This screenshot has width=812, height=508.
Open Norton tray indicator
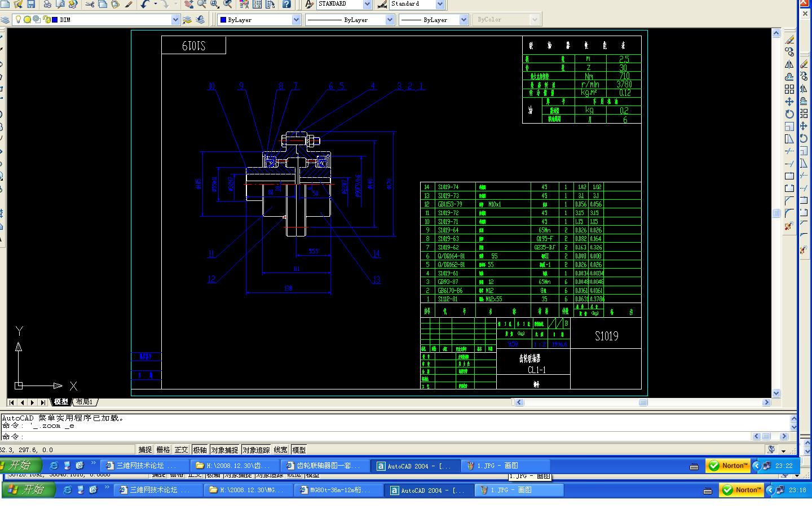pyautogui.click(x=729, y=466)
